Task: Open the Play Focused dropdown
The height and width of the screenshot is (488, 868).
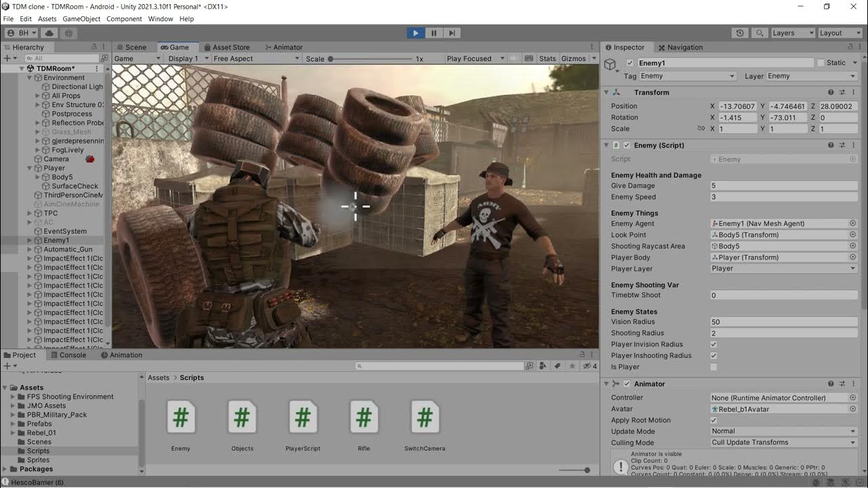Action: (x=475, y=59)
